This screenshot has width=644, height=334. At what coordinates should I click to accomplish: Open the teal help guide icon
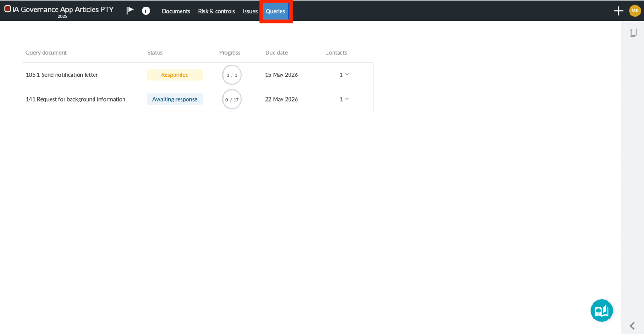click(601, 311)
